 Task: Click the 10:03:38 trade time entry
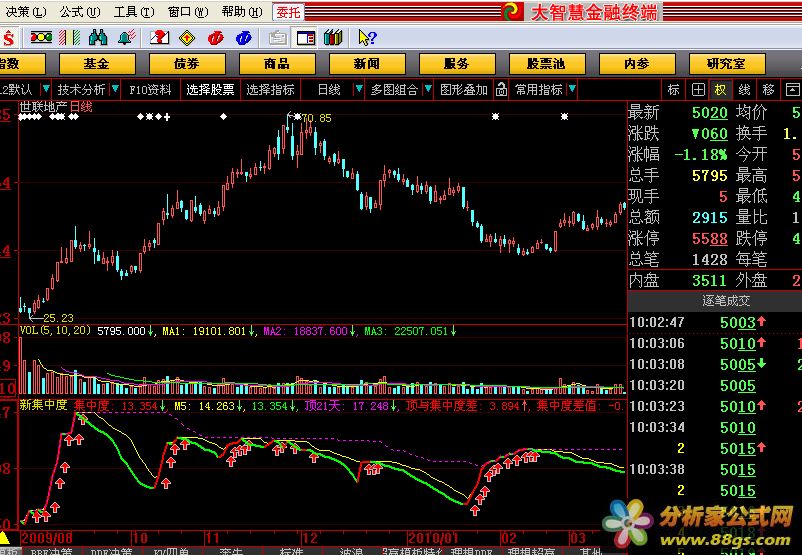tap(657, 469)
